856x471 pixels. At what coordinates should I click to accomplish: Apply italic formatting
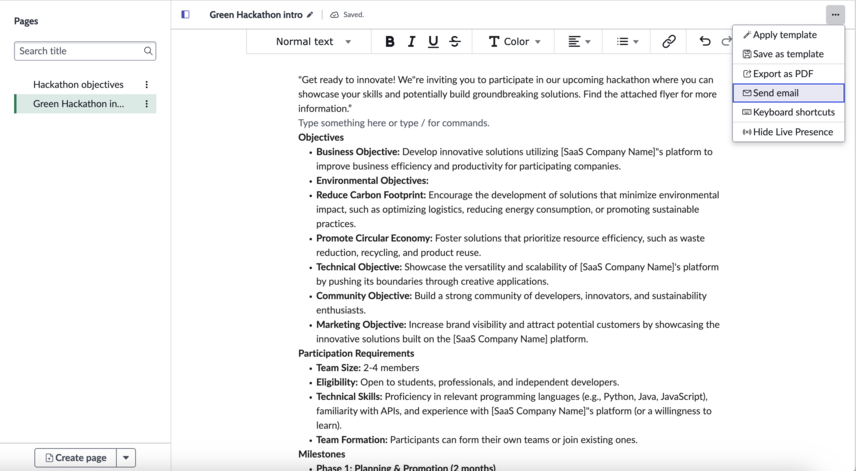pyautogui.click(x=411, y=41)
